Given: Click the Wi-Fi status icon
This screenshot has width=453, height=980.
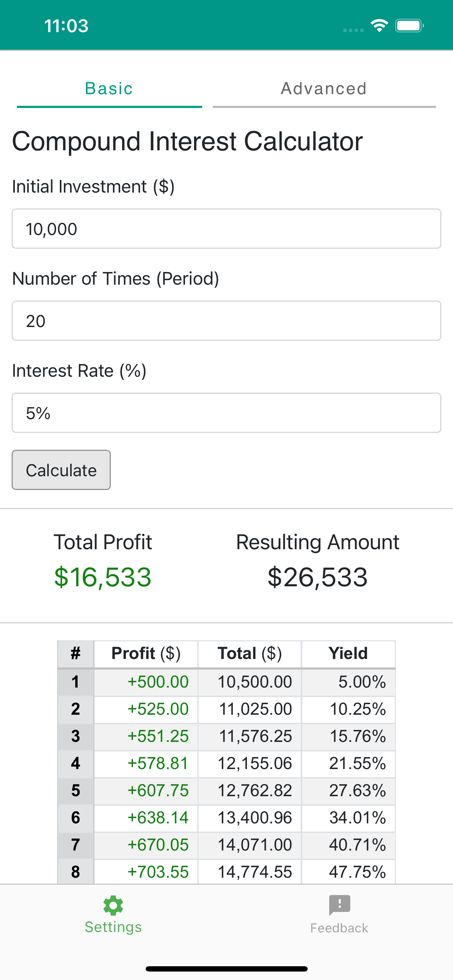Looking at the screenshot, I should (379, 25).
